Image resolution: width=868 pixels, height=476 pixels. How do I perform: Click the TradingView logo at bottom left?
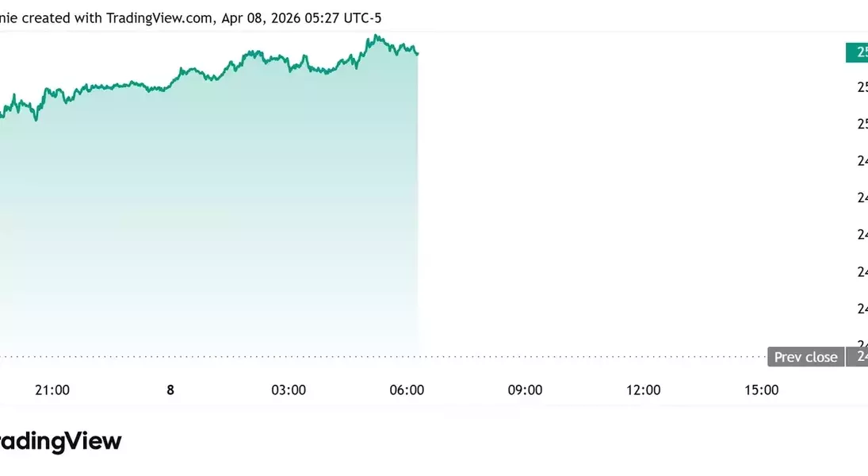coord(60,442)
